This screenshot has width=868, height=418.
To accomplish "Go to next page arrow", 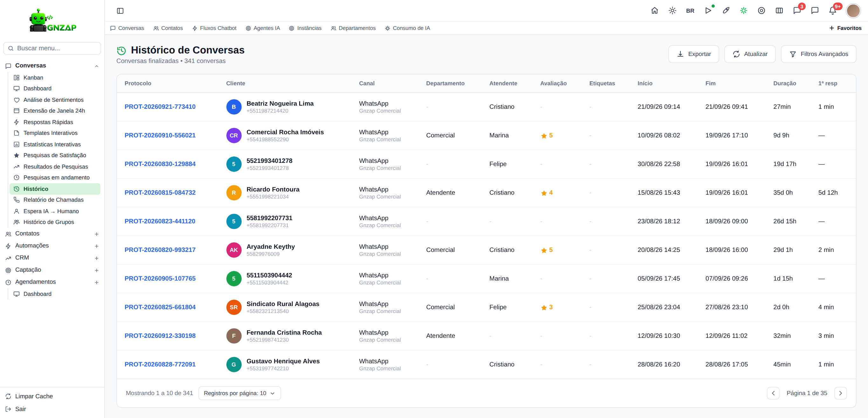I will point(840,394).
